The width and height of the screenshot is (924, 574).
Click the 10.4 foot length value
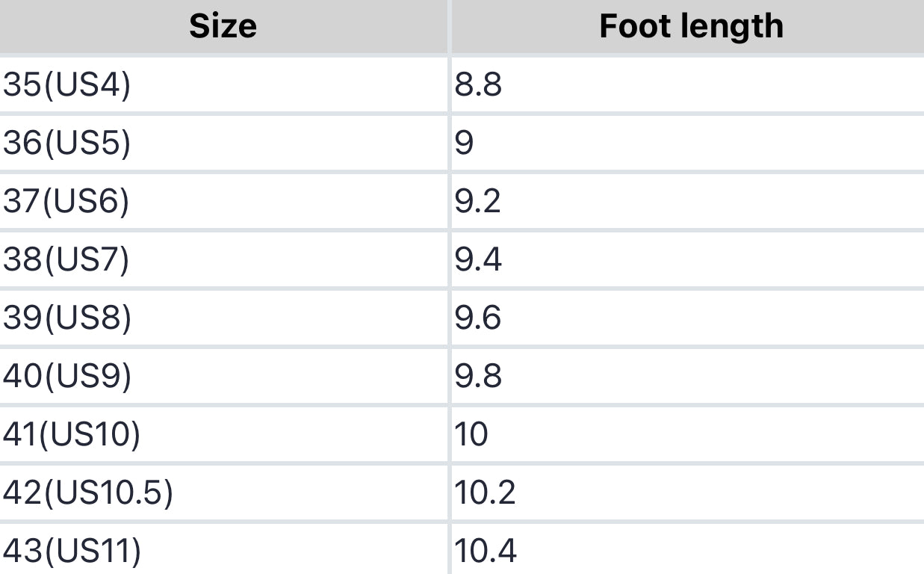[x=486, y=552]
